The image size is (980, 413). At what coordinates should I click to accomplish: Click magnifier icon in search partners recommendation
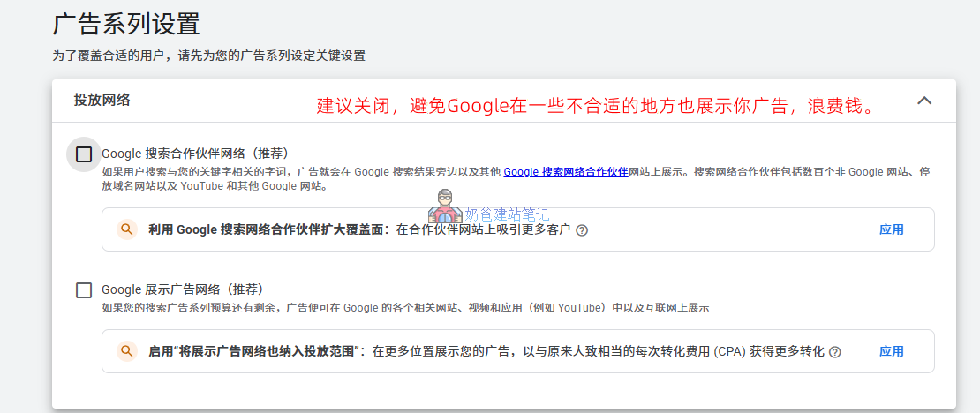127,229
